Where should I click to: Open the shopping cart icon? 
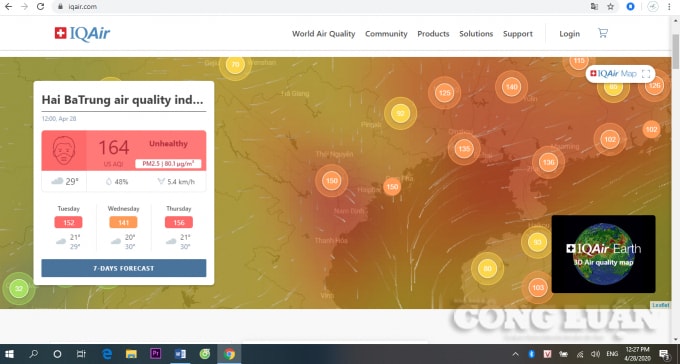pyautogui.click(x=603, y=33)
